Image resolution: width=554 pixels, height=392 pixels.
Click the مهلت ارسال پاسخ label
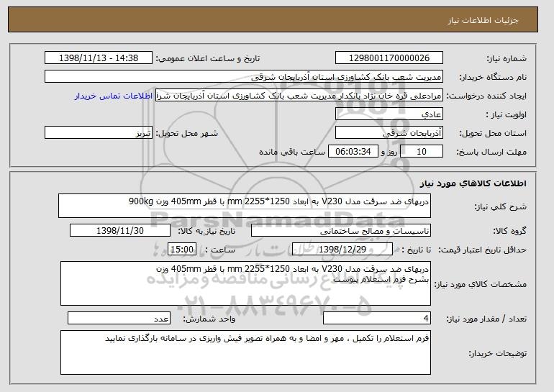pos(491,152)
